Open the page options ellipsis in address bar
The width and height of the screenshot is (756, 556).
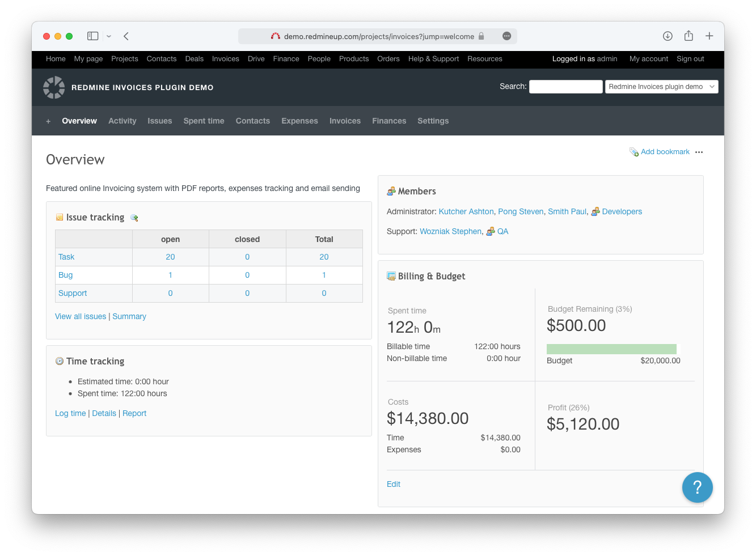tap(506, 36)
